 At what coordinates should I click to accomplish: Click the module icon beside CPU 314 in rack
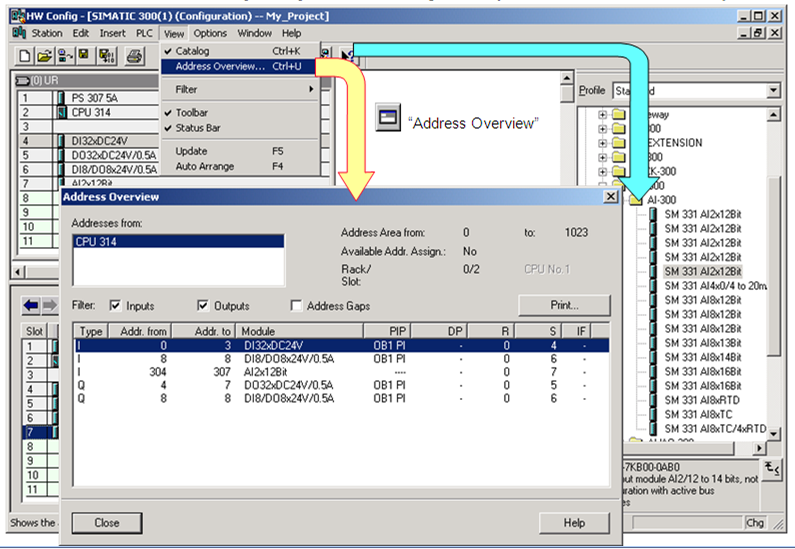(x=61, y=112)
